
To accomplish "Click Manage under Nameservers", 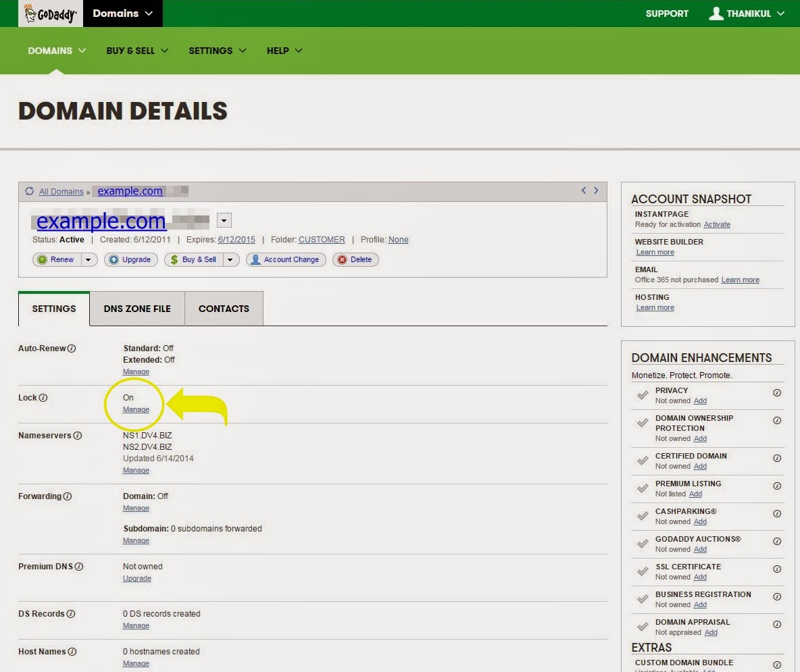I will (136, 470).
